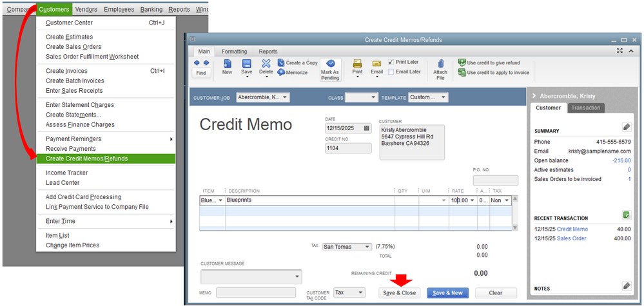Open the Credit Memo recent transaction link
Image resolution: width=644 pixels, height=306 pixels.
click(572, 229)
